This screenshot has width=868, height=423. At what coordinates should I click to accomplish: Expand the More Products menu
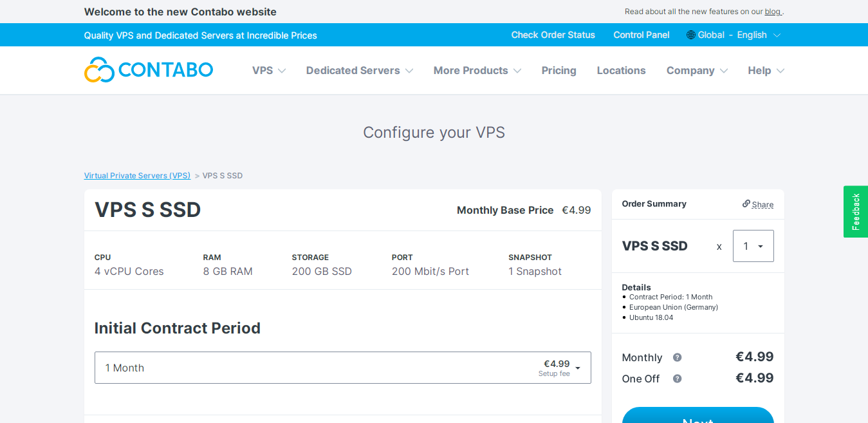click(477, 70)
